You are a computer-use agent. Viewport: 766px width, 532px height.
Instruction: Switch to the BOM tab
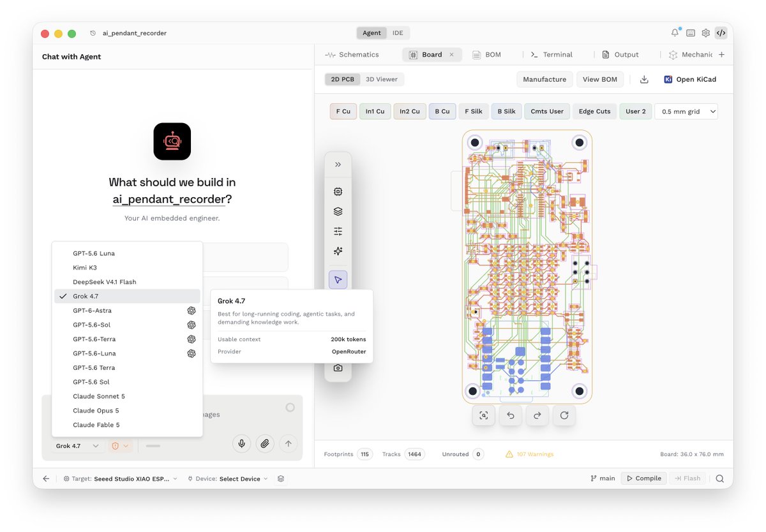click(x=486, y=55)
